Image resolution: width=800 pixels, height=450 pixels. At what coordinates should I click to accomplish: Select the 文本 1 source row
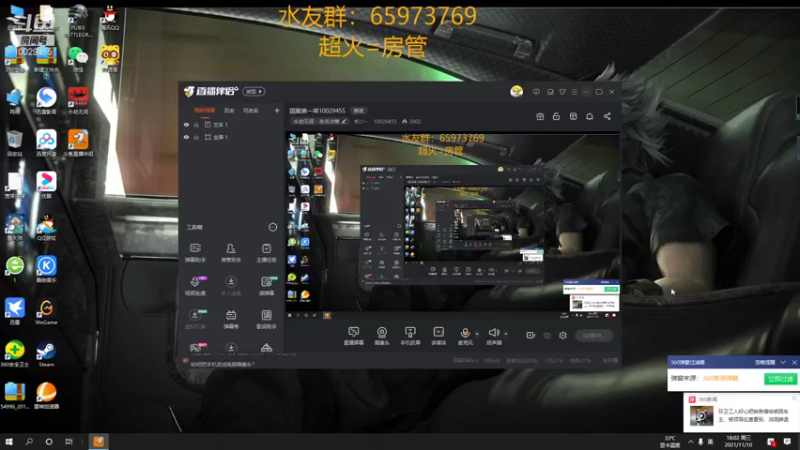(232, 124)
